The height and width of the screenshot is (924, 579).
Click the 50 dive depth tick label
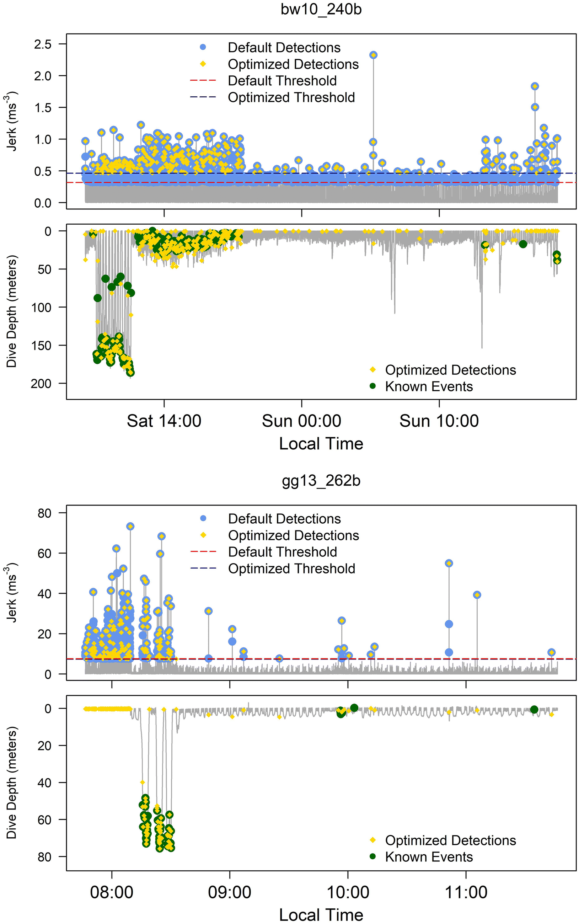(x=44, y=269)
